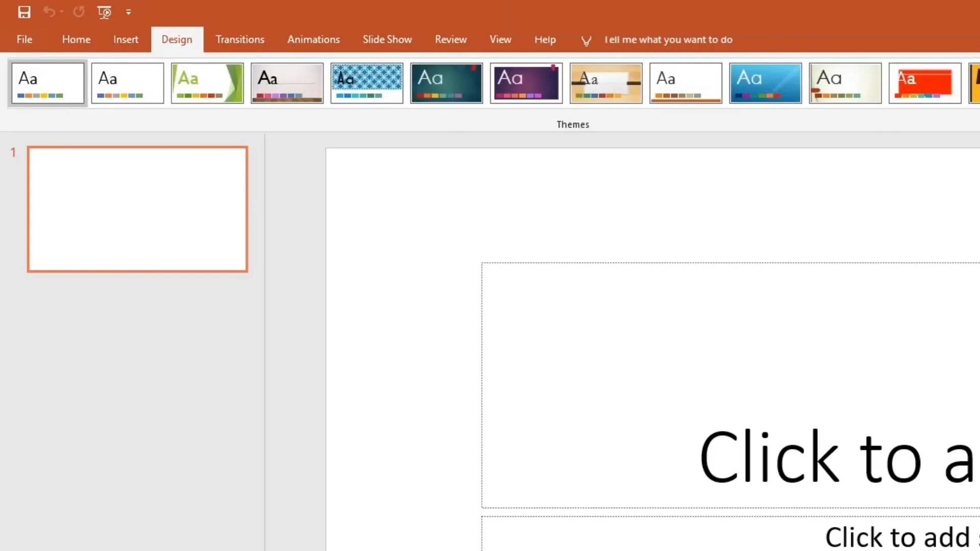
Task: Click Tell me what you want to do
Action: click(x=668, y=40)
